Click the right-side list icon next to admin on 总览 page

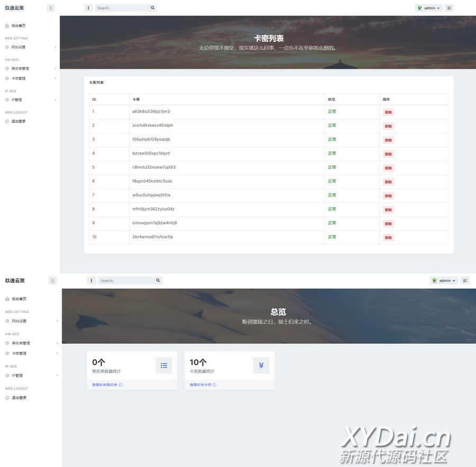(465, 281)
